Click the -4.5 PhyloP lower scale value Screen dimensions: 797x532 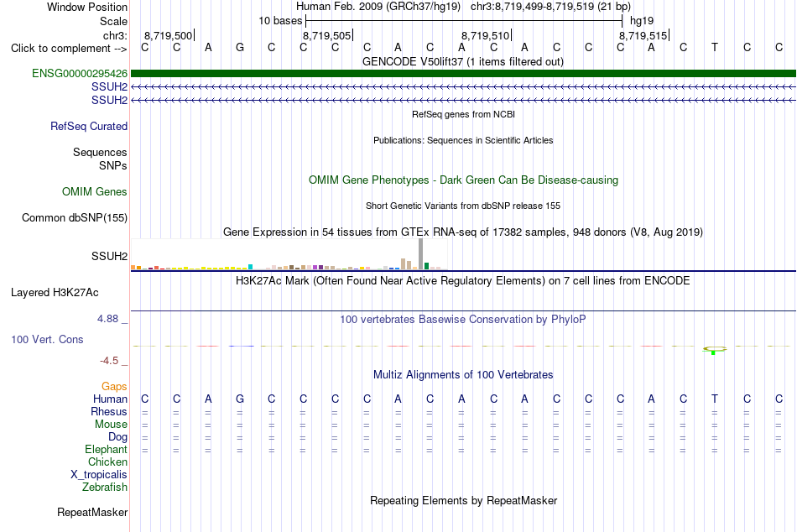point(109,361)
